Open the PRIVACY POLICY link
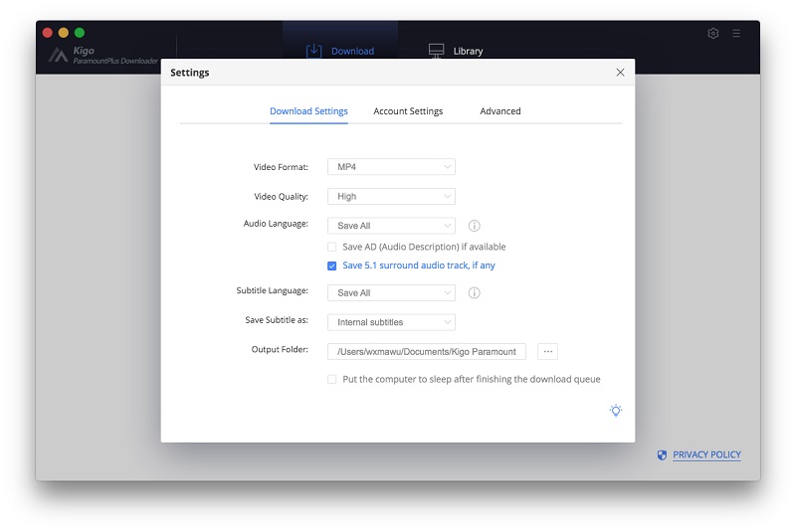796x532 pixels. [707, 454]
